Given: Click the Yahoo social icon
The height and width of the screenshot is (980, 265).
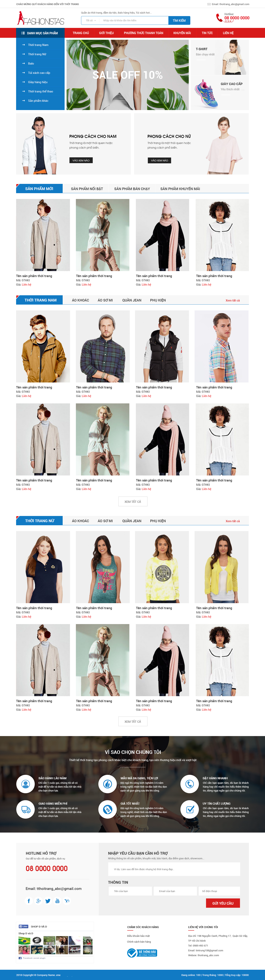Looking at the screenshot, I should 67,901.
